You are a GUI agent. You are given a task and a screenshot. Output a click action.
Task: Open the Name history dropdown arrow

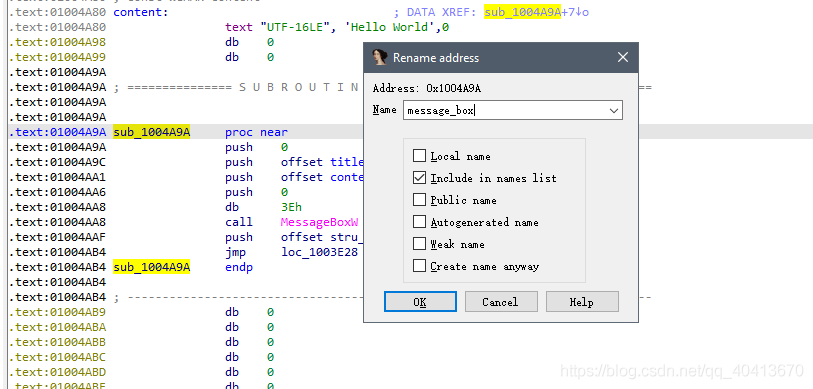coord(614,110)
